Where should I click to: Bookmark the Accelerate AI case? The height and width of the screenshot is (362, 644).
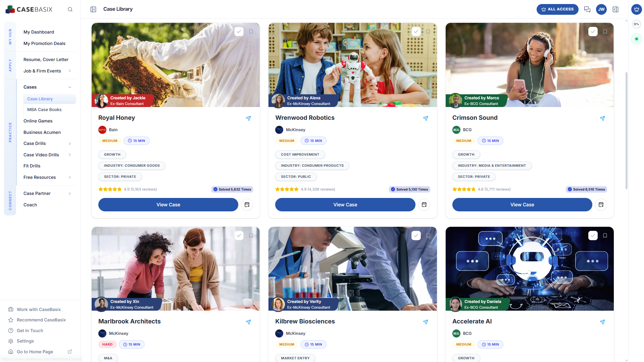[x=605, y=236]
